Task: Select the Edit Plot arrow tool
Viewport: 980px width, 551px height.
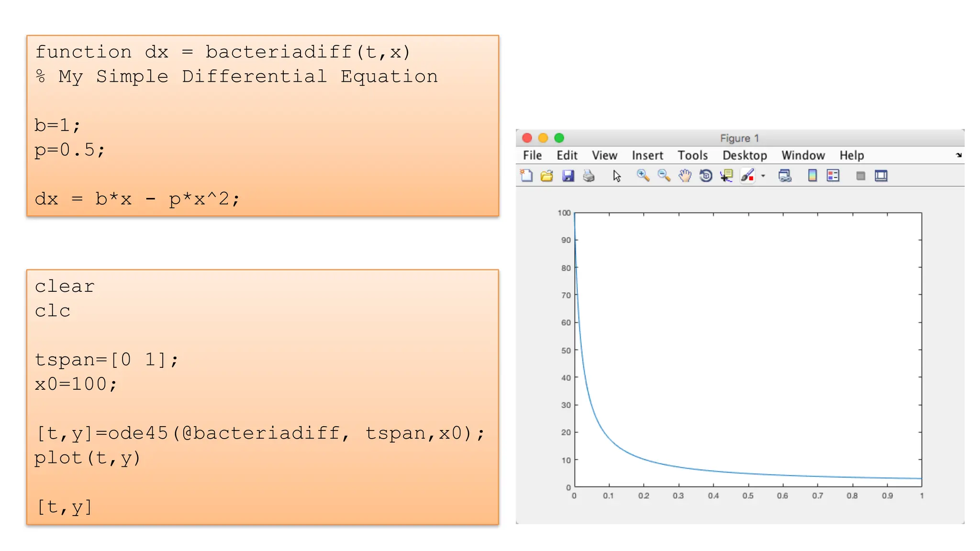Action: click(x=617, y=176)
